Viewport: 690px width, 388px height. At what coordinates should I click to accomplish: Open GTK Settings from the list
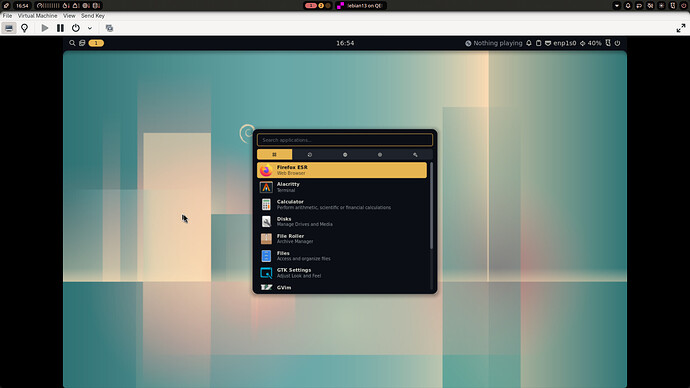(x=342, y=273)
